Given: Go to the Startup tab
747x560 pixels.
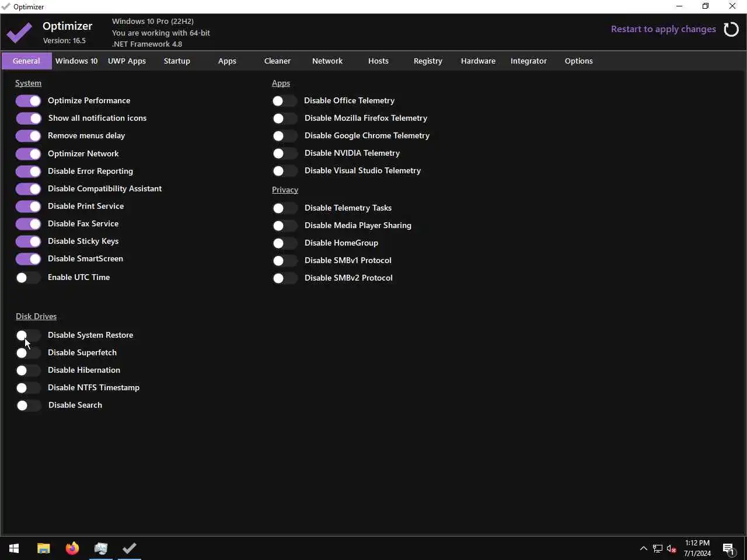Looking at the screenshot, I should point(177,61).
